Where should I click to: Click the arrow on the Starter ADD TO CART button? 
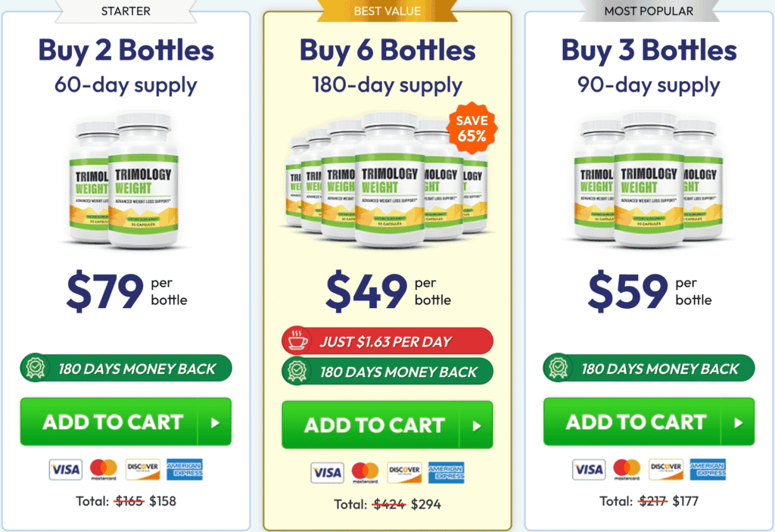[215, 422]
